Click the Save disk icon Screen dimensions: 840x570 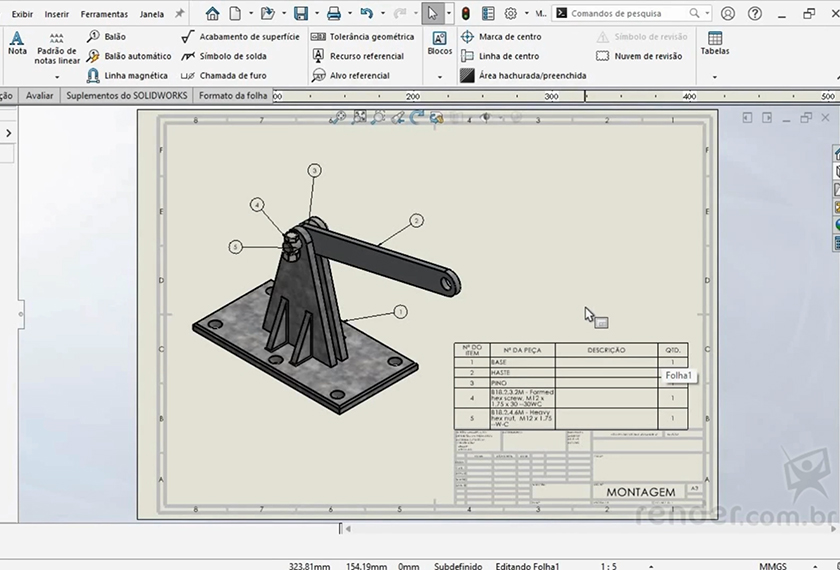pos(300,14)
